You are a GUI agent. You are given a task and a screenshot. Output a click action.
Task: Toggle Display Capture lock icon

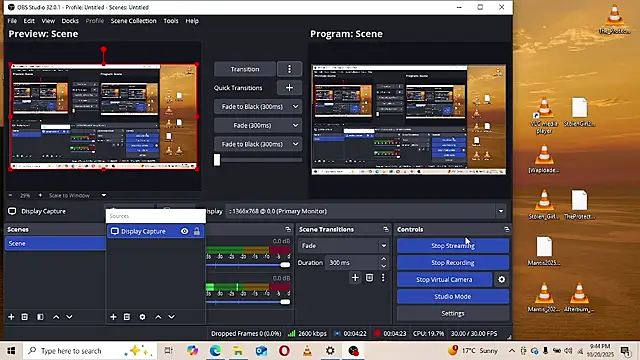(197, 231)
